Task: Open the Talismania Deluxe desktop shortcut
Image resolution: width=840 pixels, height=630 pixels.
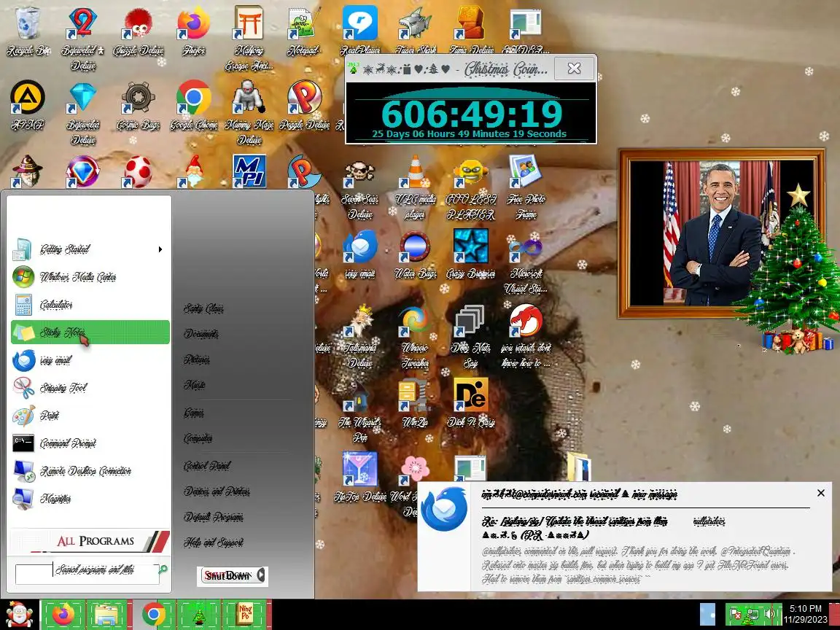Action: (359, 335)
